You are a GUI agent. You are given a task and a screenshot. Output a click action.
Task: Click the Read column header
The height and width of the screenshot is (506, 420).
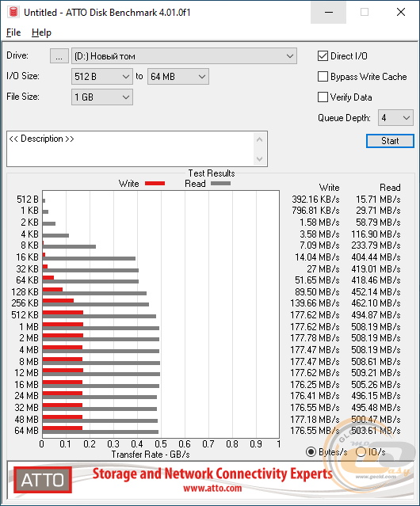coord(390,188)
